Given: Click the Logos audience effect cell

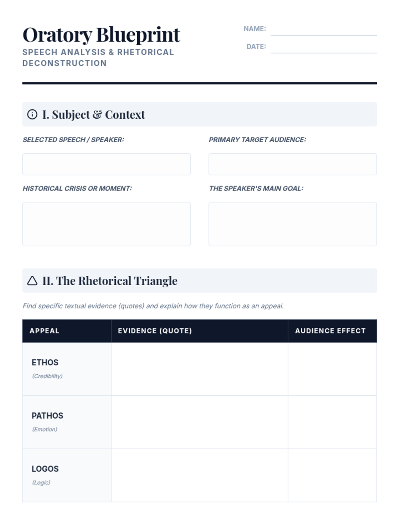Looking at the screenshot, I should [x=332, y=475].
